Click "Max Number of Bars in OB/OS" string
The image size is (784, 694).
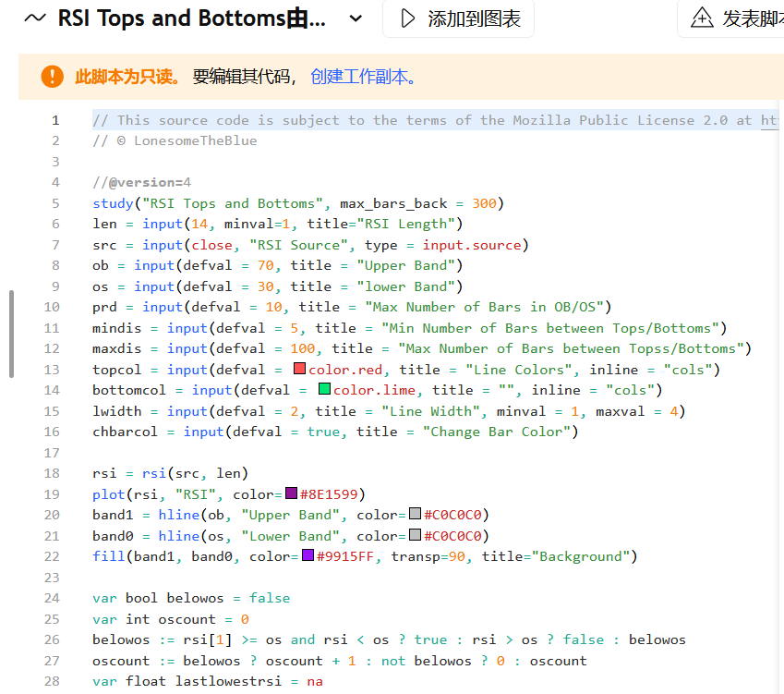(484, 307)
